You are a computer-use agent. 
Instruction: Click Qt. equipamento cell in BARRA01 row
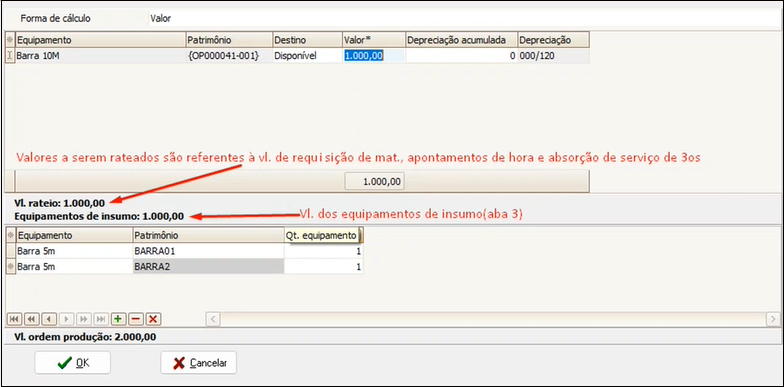[x=324, y=251]
